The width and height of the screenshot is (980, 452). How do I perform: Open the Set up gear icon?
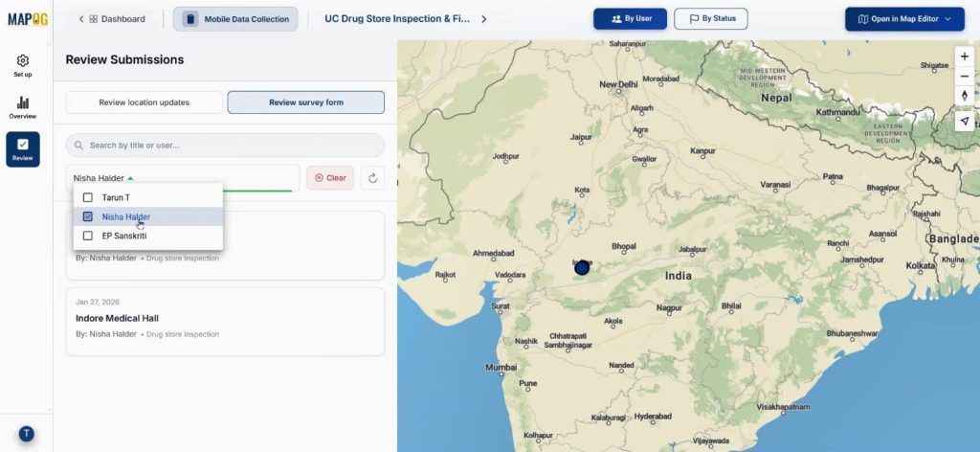point(23,66)
